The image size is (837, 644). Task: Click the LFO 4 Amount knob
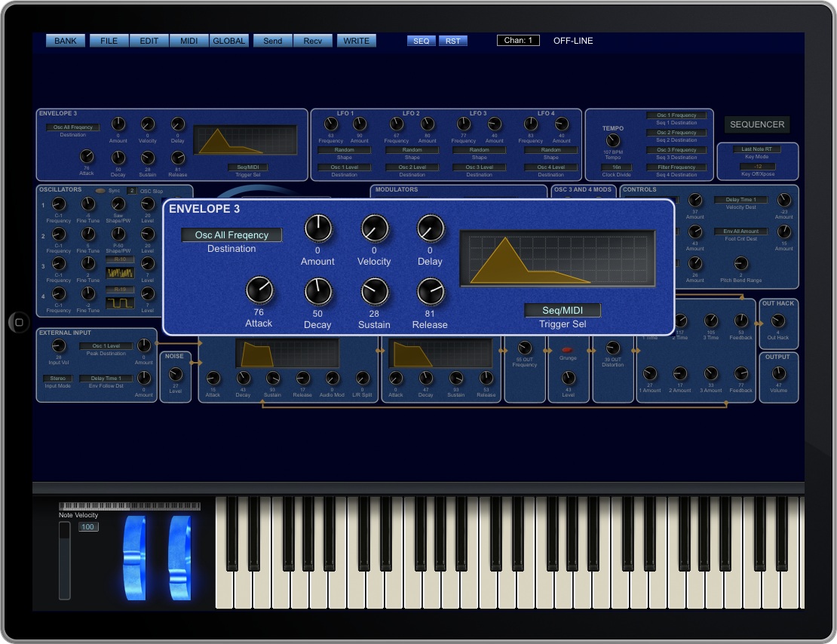point(562,124)
